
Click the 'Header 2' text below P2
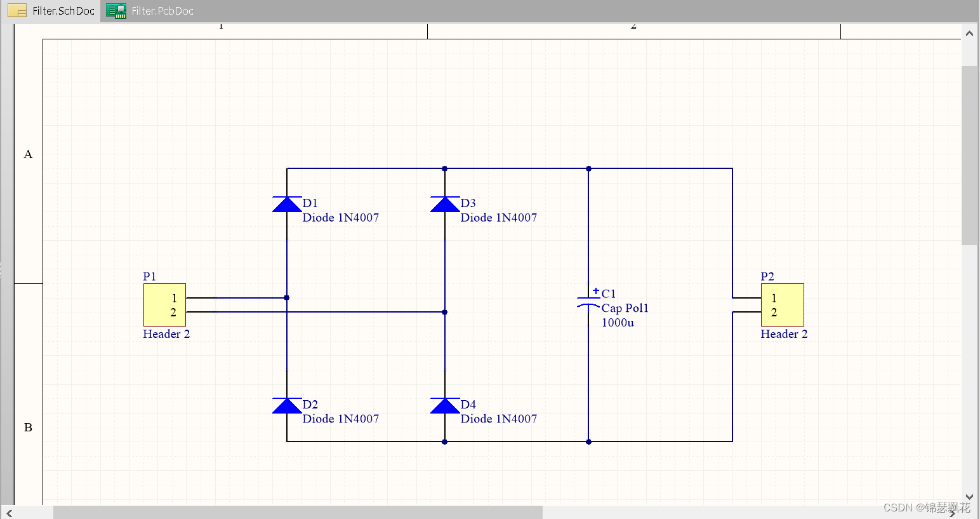(784, 334)
